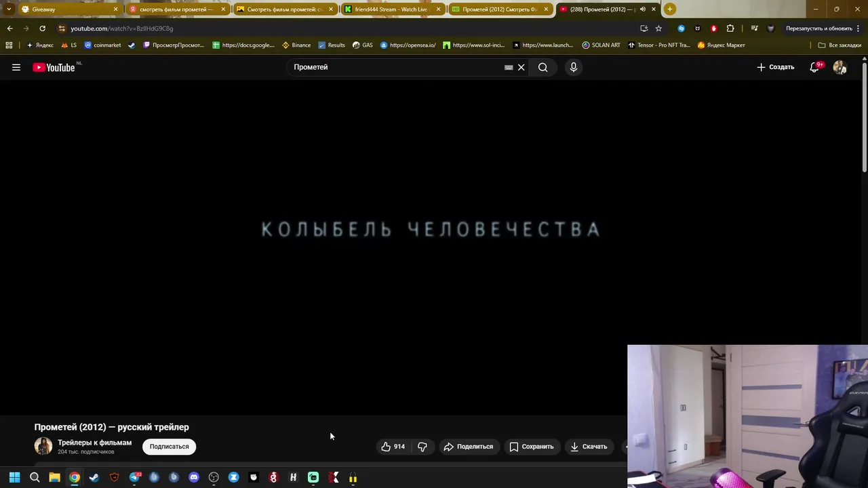868x488 pixels.
Task: Open account avatar menu
Action: click(x=840, y=67)
